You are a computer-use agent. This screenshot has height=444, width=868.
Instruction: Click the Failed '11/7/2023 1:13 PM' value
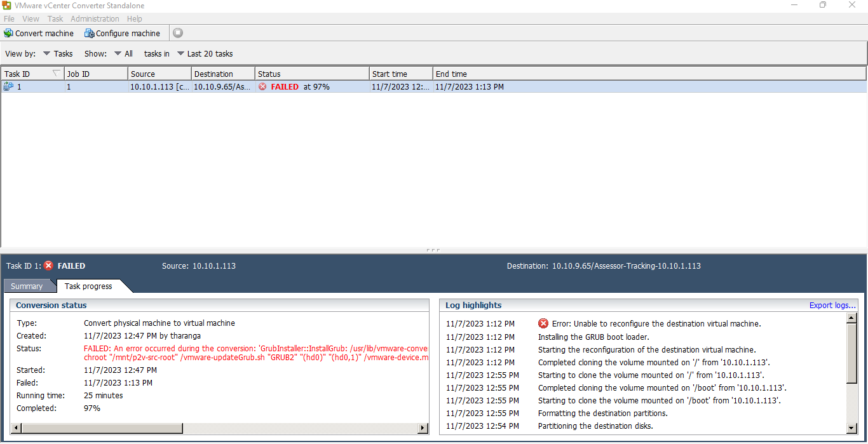coord(118,382)
